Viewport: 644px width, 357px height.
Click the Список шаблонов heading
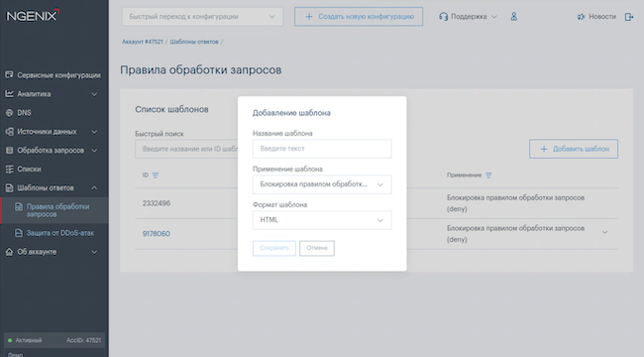171,109
